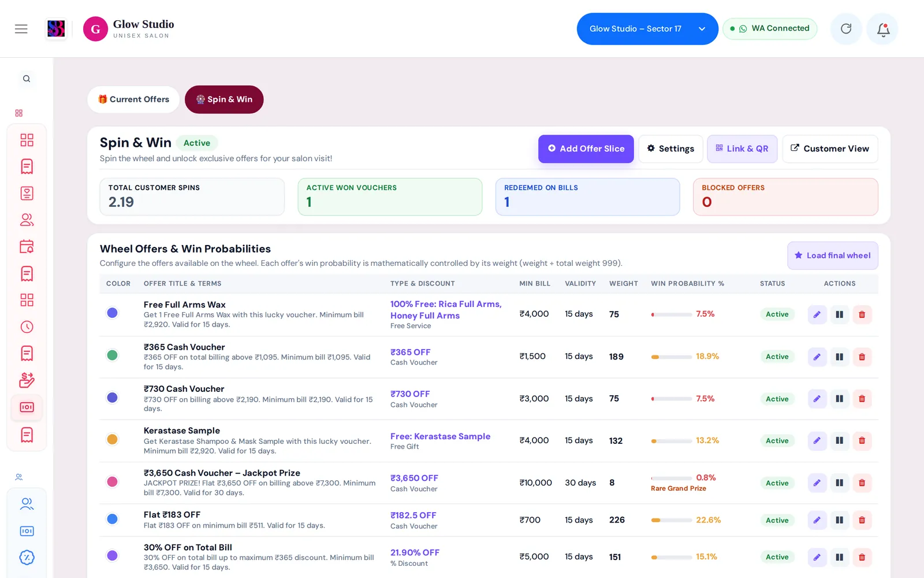Pause the Kerastase Sample offer
Image resolution: width=924 pixels, height=578 pixels.
click(x=839, y=440)
